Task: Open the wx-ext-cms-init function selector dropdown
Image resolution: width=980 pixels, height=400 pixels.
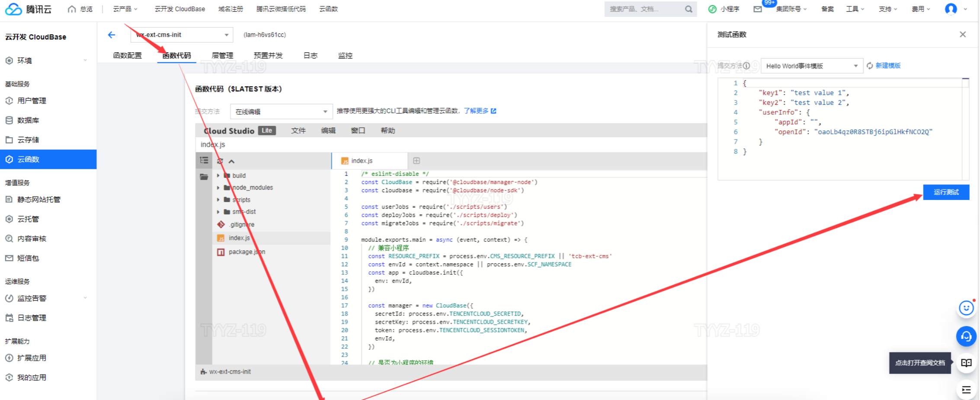Action: tap(182, 35)
